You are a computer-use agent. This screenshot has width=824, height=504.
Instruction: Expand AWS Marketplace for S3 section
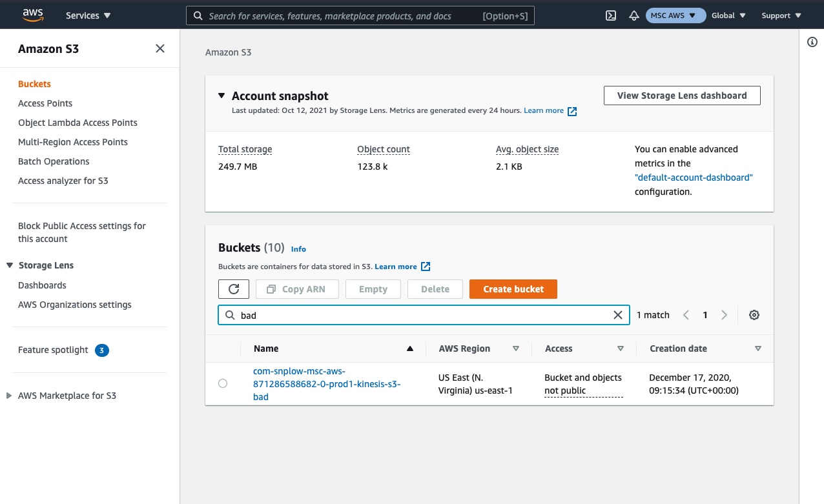9,396
